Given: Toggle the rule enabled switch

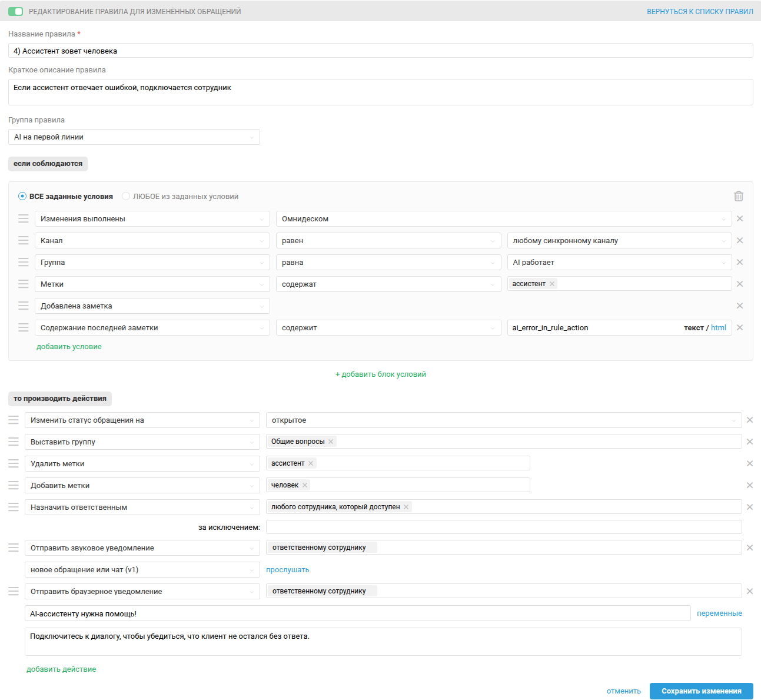Looking at the screenshot, I should (x=16, y=11).
